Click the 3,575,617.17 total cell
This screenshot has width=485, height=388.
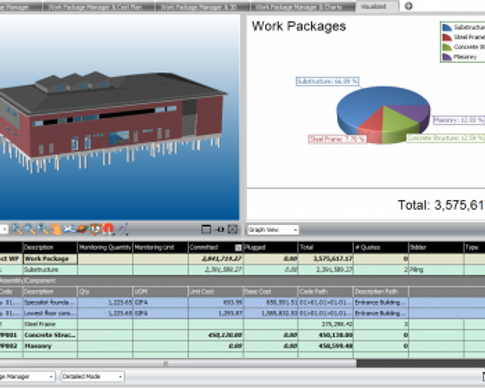point(325,259)
